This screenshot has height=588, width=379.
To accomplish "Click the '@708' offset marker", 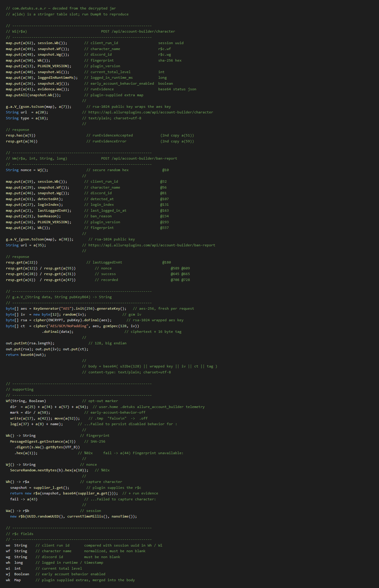I will pos(175,280).
